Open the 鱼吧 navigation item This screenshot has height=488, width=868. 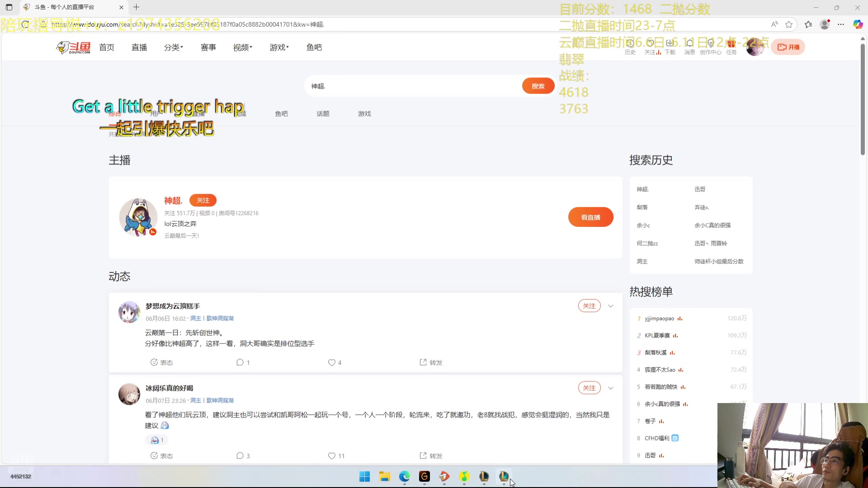click(x=314, y=47)
